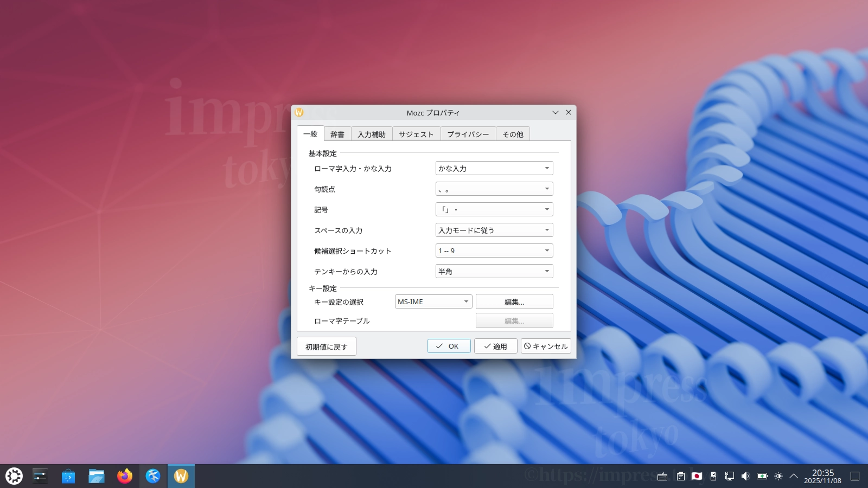
Task: Open the virtual keyboard tray icon
Action: click(x=662, y=477)
